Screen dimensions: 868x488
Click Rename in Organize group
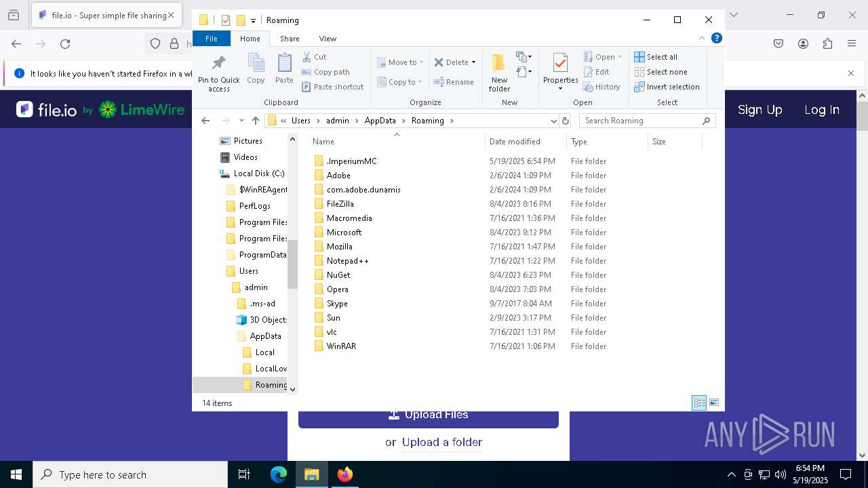click(x=454, y=82)
